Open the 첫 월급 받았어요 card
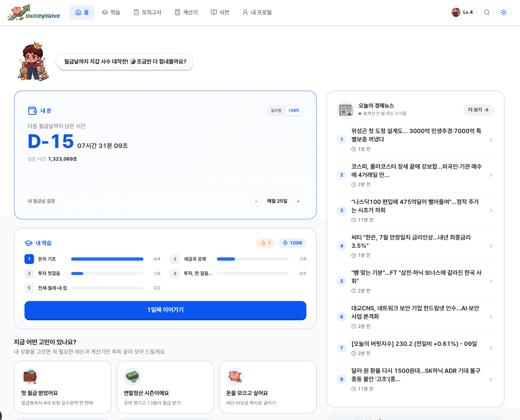This screenshot has width=520, height=420. [x=63, y=387]
